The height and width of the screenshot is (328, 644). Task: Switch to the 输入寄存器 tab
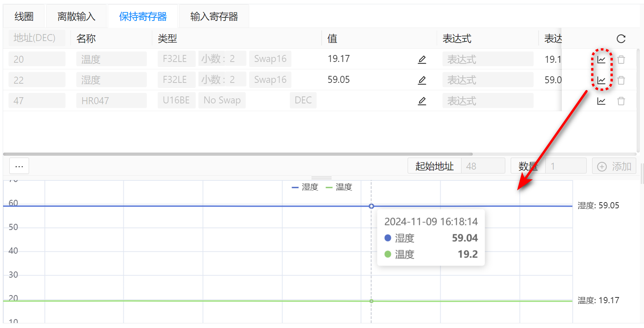(x=214, y=17)
